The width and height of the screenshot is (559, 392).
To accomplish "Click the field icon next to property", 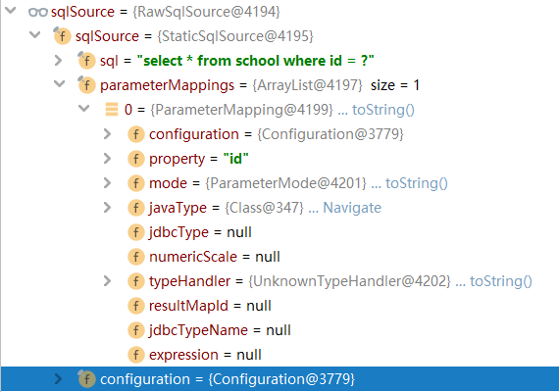I will [x=136, y=159].
